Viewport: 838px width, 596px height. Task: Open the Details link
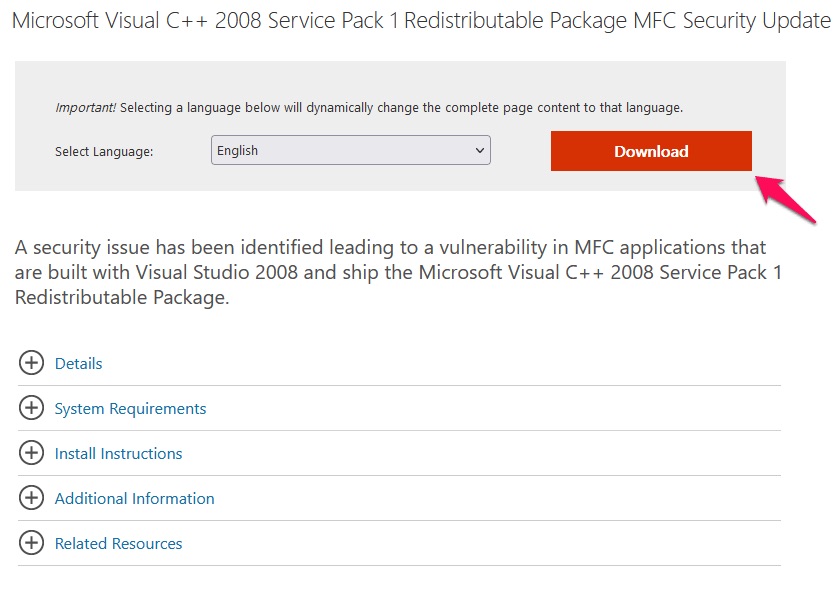pyautogui.click(x=79, y=363)
